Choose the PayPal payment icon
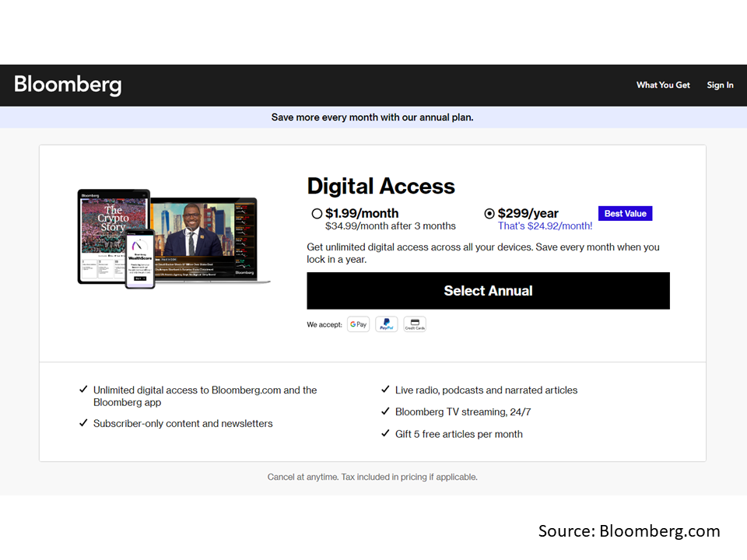747x560 pixels. click(x=387, y=324)
